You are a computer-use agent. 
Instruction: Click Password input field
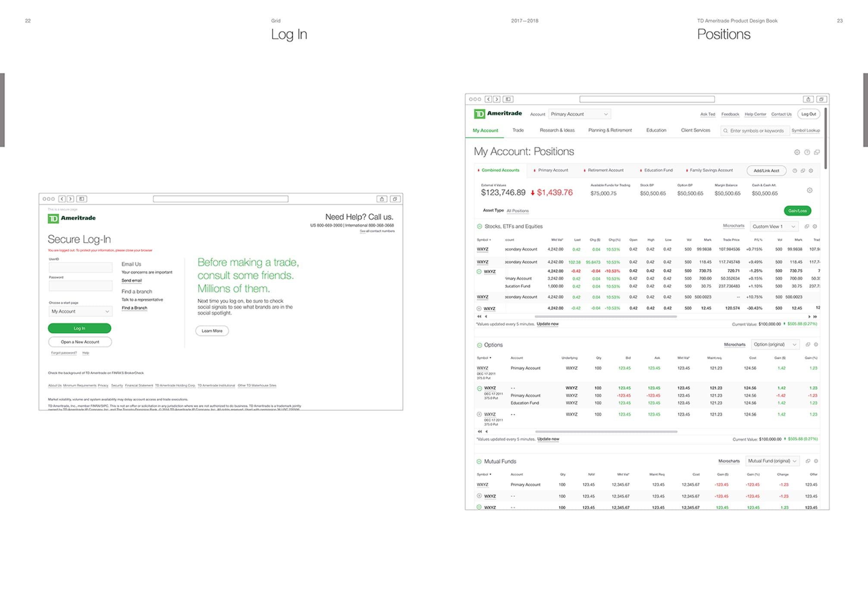(x=81, y=286)
